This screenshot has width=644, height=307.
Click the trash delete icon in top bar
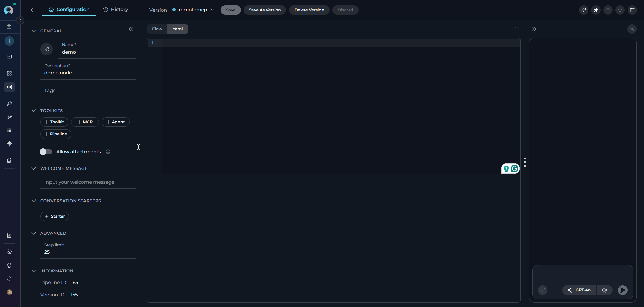632,10
